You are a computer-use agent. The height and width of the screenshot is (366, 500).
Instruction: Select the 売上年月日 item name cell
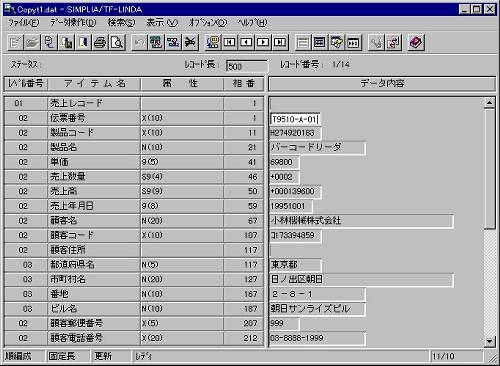coord(94,206)
